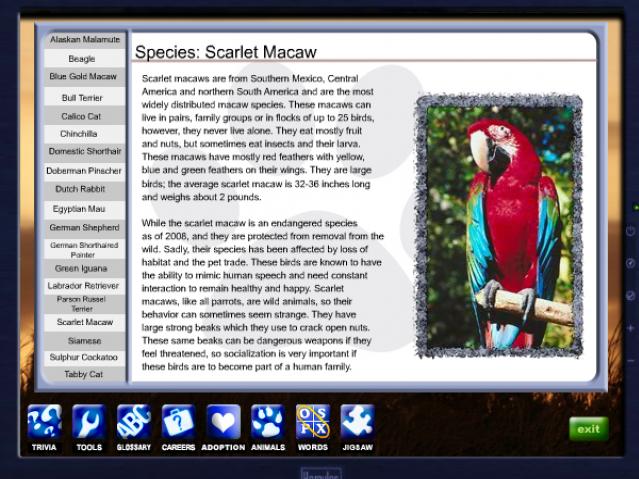The height and width of the screenshot is (479, 639).
Task: Select the Careers icon
Action: tap(178, 422)
